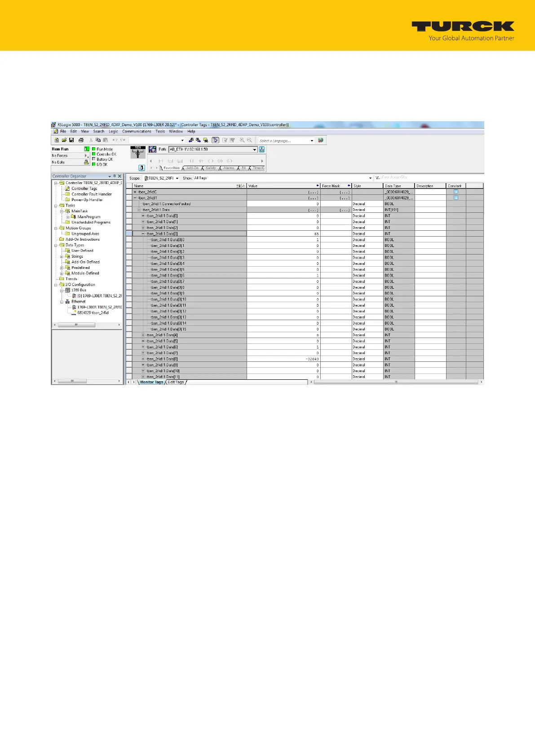The image size is (535, 756).
Task: Click the filter funnel icon
Action: tap(377, 178)
